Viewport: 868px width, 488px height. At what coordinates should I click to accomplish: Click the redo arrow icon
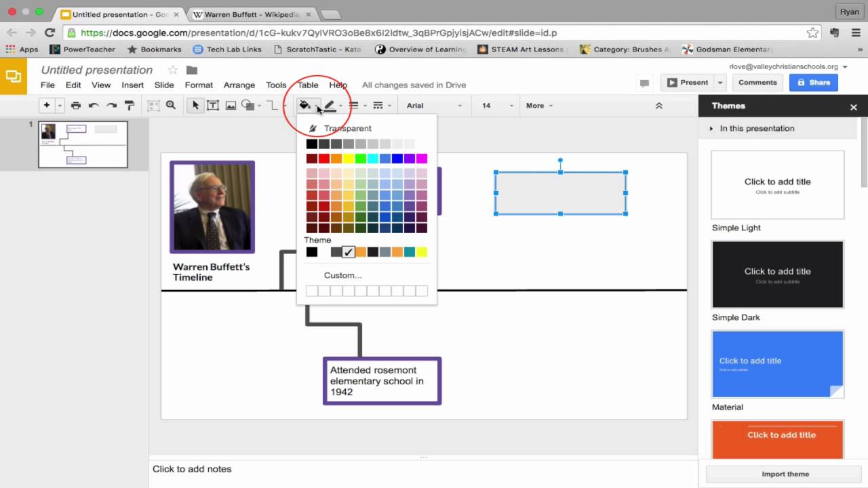coord(111,105)
